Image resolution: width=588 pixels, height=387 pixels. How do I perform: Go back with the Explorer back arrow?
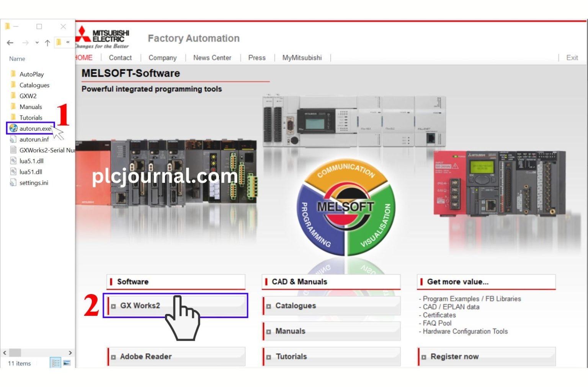tap(10, 43)
